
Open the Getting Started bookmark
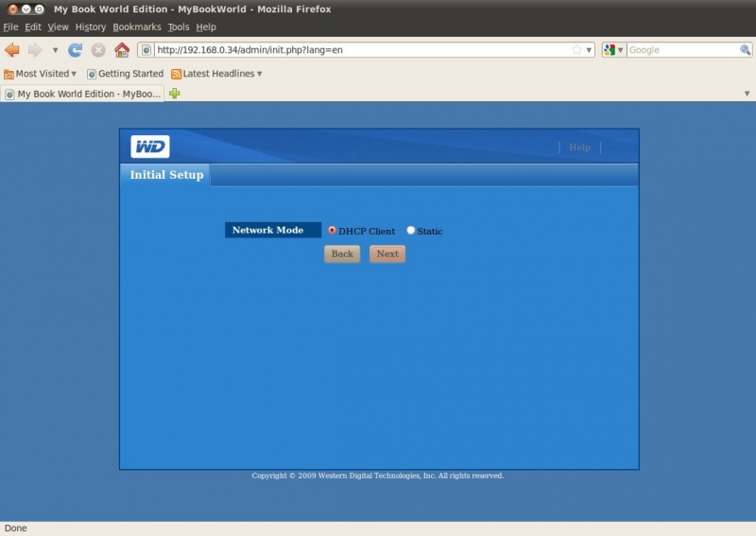coord(126,74)
